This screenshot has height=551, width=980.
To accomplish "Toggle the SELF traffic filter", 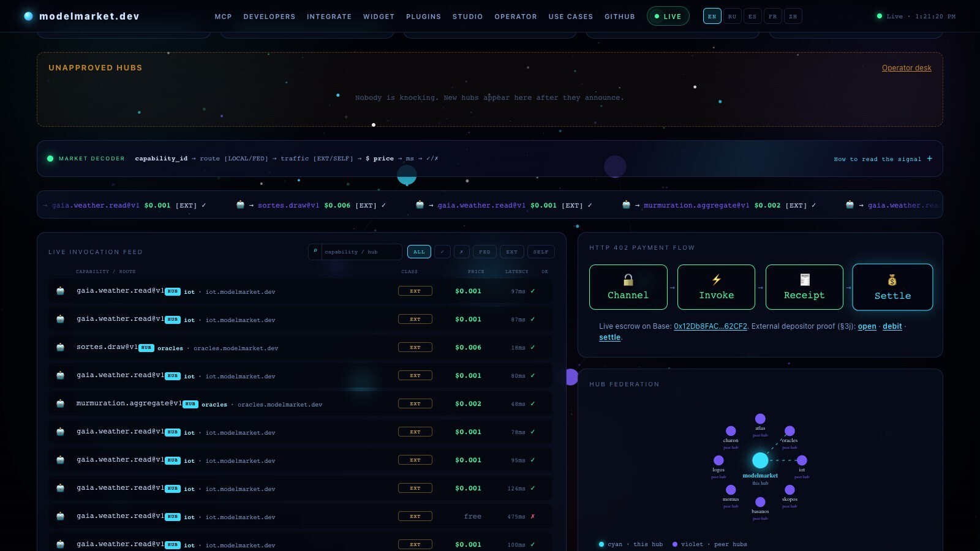I will tap(541, 252).
